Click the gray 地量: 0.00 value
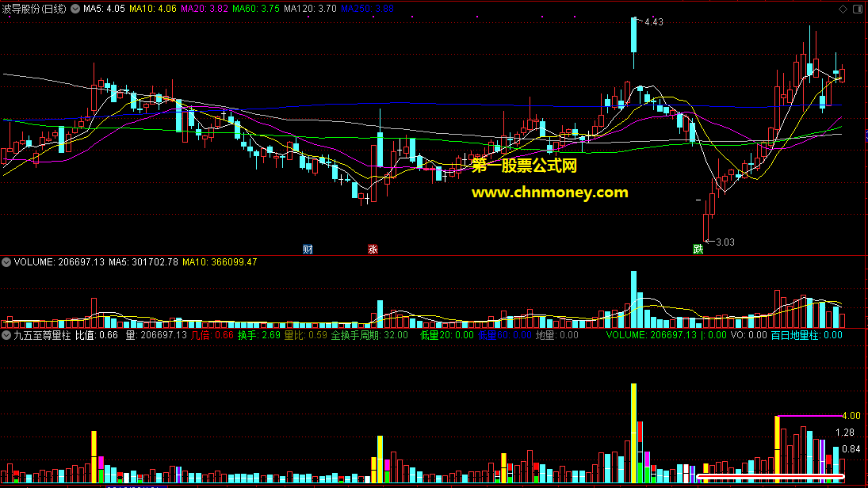Screen dimensions: 868x488 pos(557,335)
